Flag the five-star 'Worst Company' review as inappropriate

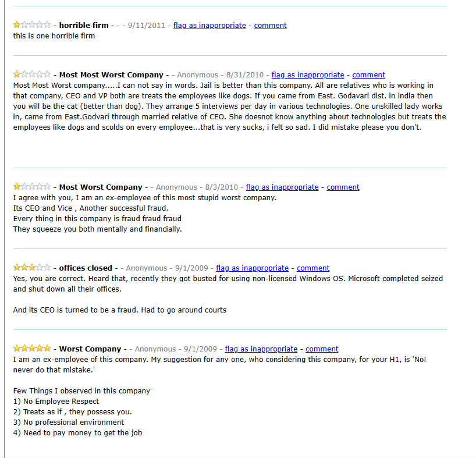(x=261, y=349)
